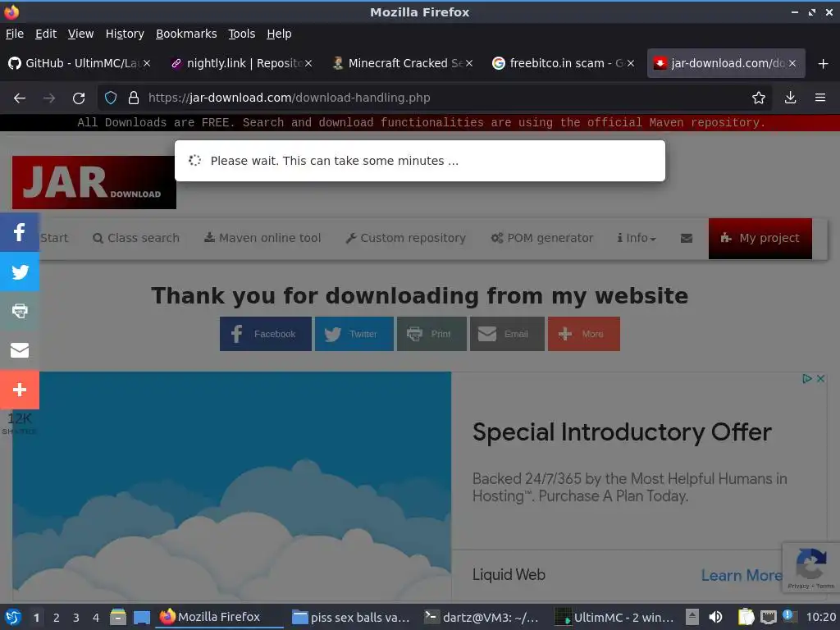Reload the current page
This screenshot has height=630, width=840.
79,98
